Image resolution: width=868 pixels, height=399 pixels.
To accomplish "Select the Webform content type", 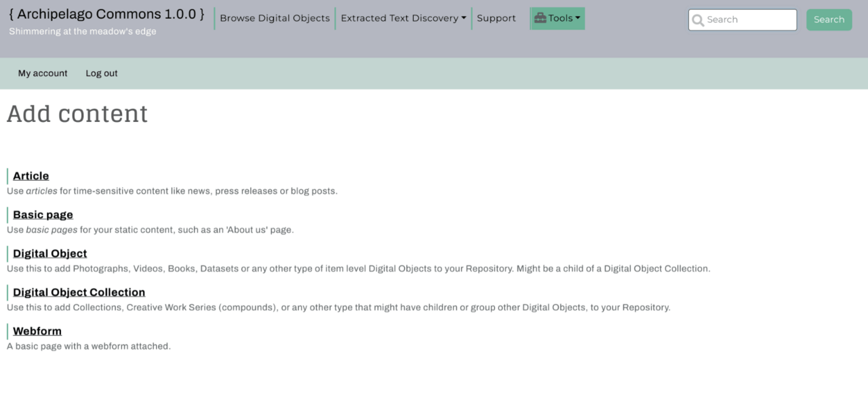I will coord(37,331).
